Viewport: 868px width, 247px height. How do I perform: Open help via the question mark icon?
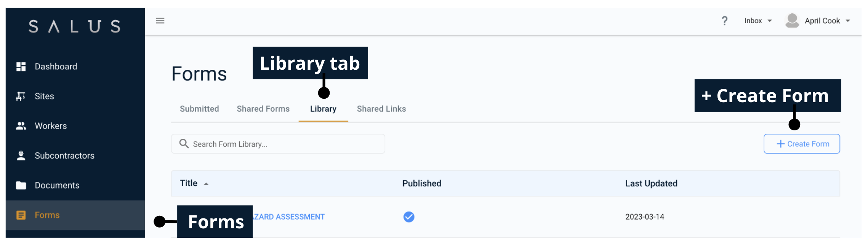(724, 21)
